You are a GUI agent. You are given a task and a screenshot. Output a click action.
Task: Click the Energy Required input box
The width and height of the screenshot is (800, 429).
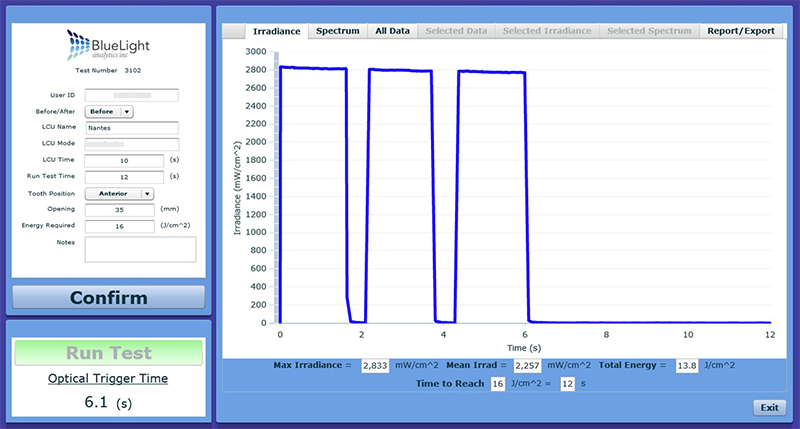119,226
